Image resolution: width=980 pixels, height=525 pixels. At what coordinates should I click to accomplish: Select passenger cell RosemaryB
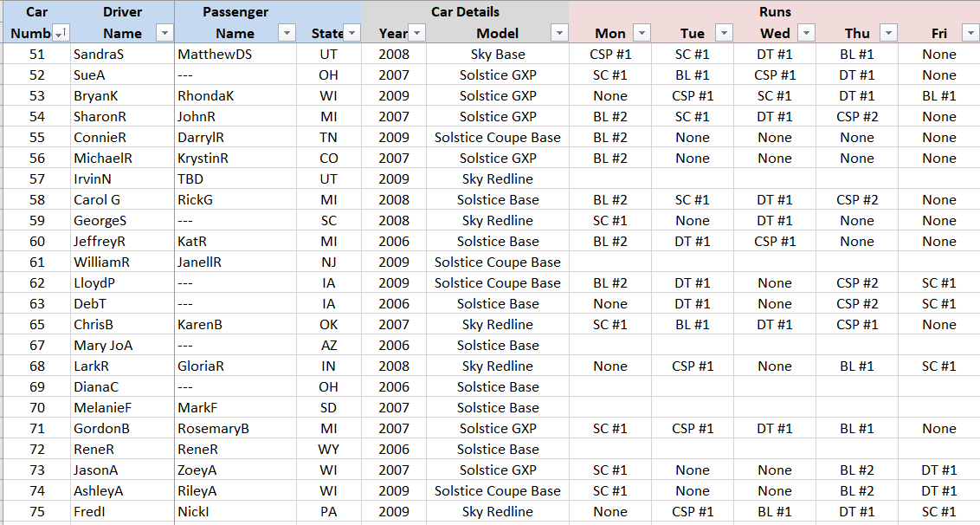(235, 429)
